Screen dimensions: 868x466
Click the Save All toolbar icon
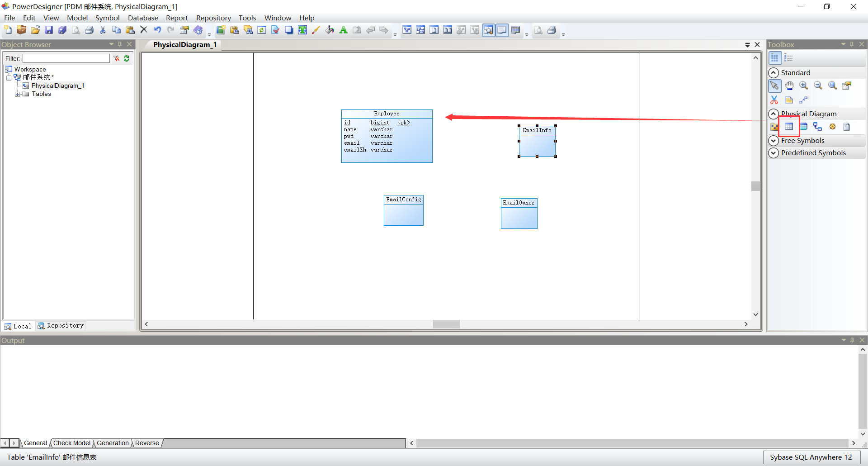(x=62, y=30)
